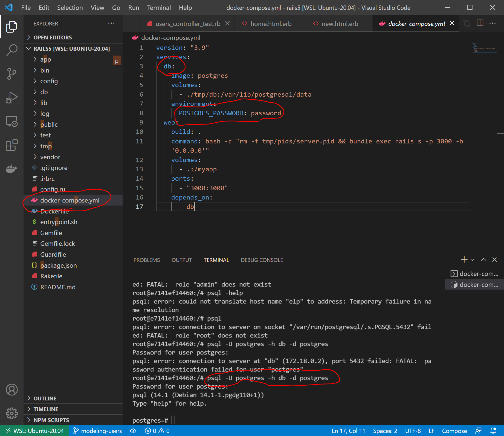Screen dimensions: 504x436
Task: Select the first docker-com... terminal instance
Action: [x=474, y=274]
